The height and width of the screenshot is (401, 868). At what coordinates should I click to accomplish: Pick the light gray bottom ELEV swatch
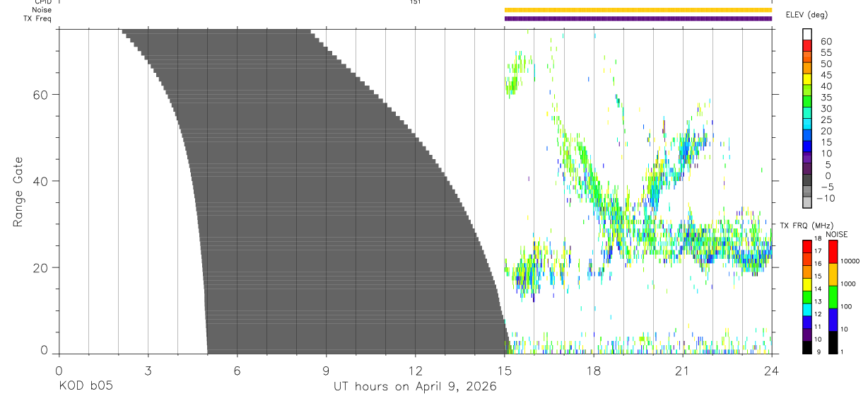[x=807, y=202]
